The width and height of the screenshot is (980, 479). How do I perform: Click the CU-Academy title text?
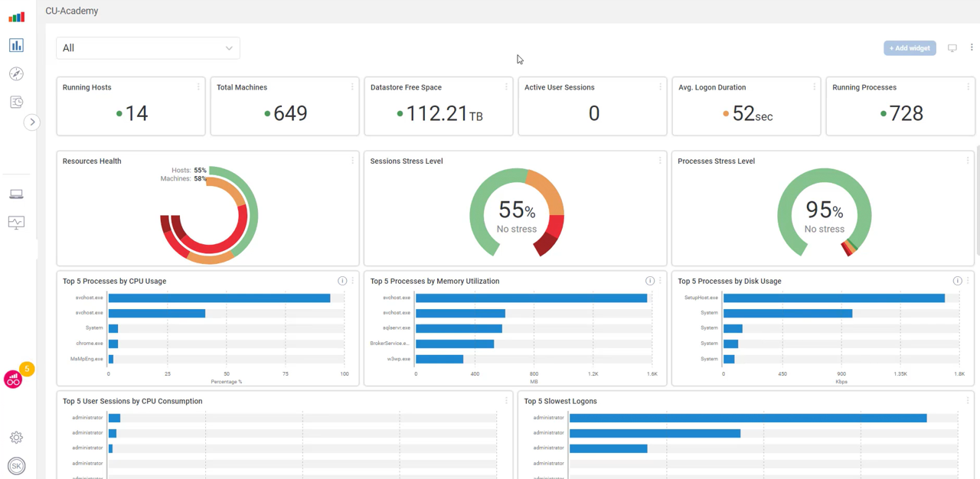[72, 11]
